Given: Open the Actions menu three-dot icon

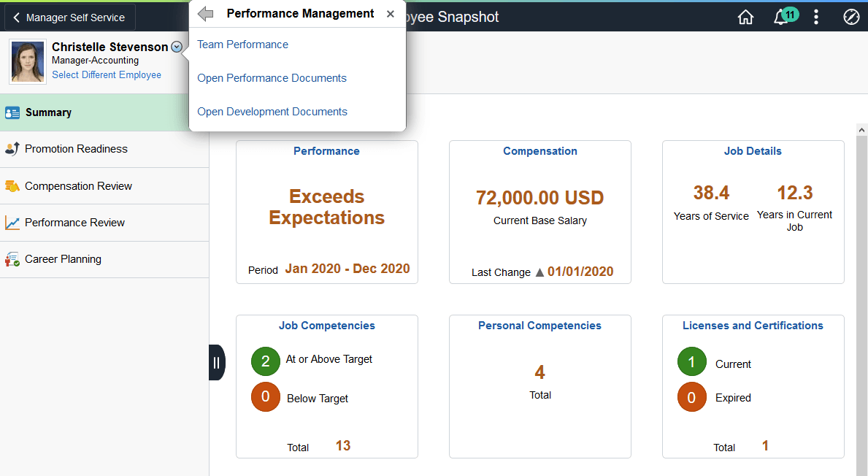Looking at the screenshot, I should pos(815,16).
